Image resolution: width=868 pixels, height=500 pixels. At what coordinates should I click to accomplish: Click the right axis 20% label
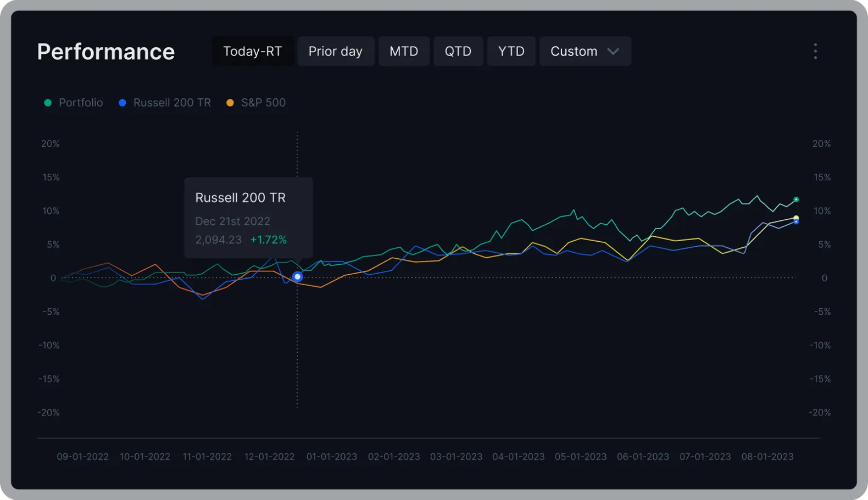click(x=822, y=144)
